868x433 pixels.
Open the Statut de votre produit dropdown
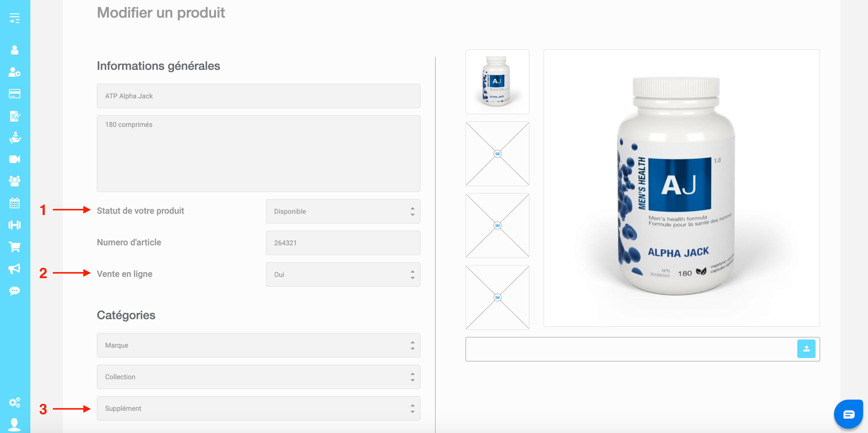pyautogui.click(x=343, y=211)
